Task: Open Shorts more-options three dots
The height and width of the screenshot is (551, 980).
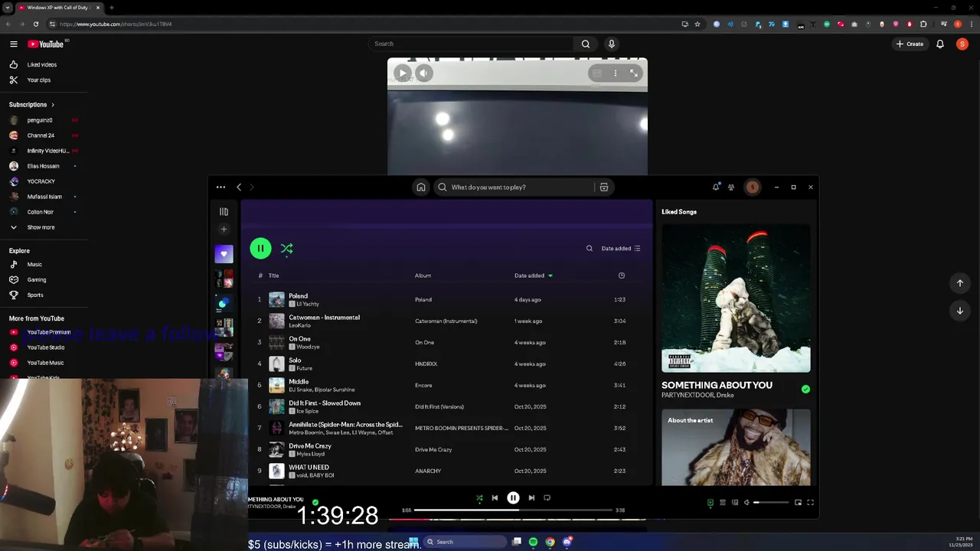Action: [x=616, y=73]
